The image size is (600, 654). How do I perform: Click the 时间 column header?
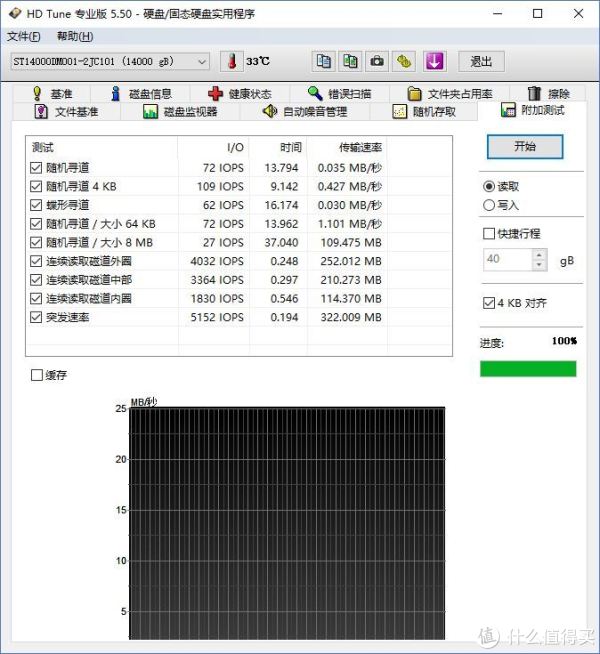click(x=278, y=147)
